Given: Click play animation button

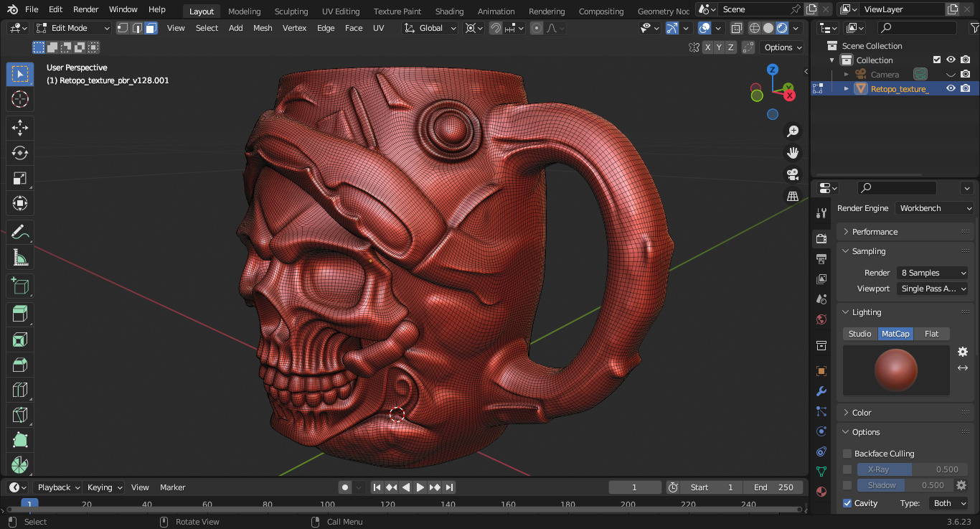Looking at the screenshot, I should pos(420,487).
